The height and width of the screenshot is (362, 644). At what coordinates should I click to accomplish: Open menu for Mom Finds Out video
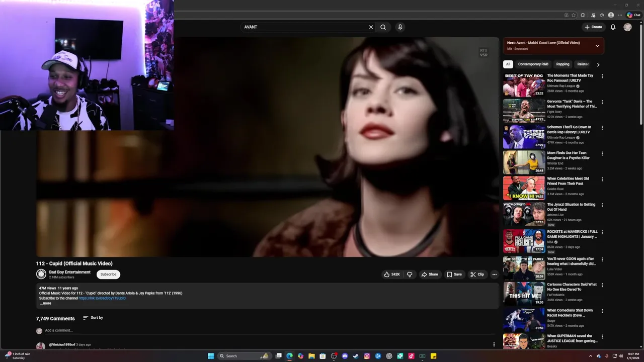coord(602,154)
